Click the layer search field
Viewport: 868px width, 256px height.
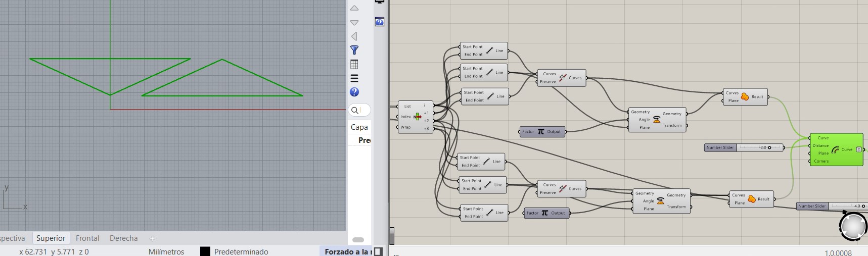tap(359, 110)
